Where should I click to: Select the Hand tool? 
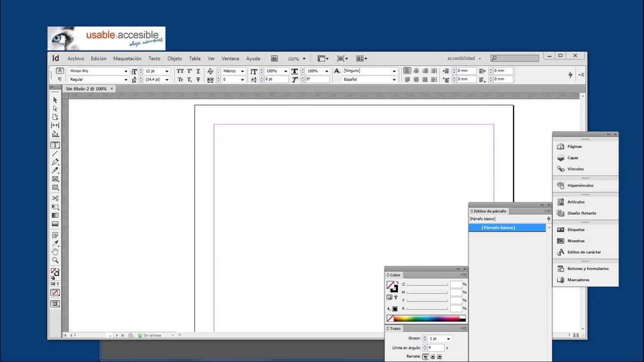click(x=55, y=252)
